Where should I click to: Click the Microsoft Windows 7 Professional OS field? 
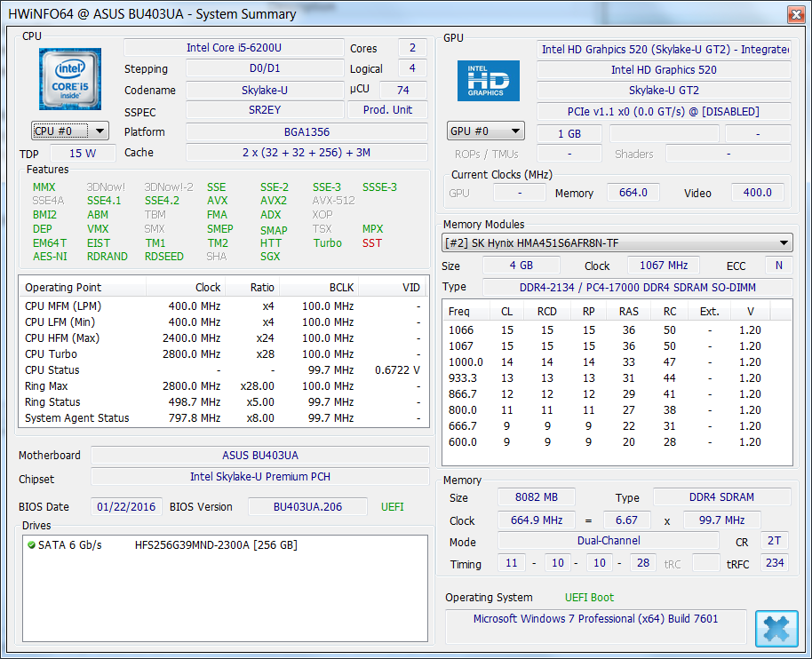click(x=595, y=626)
